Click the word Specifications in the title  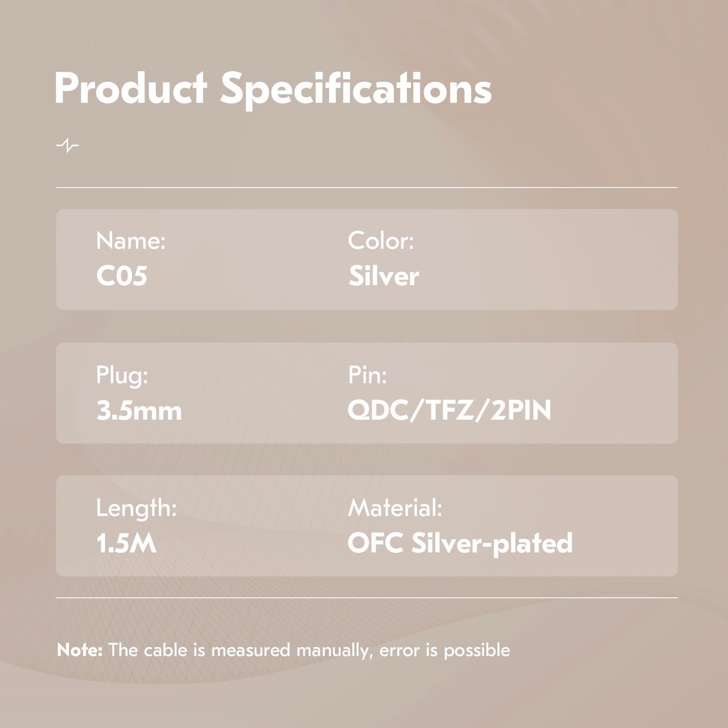(x=356, y=89)
